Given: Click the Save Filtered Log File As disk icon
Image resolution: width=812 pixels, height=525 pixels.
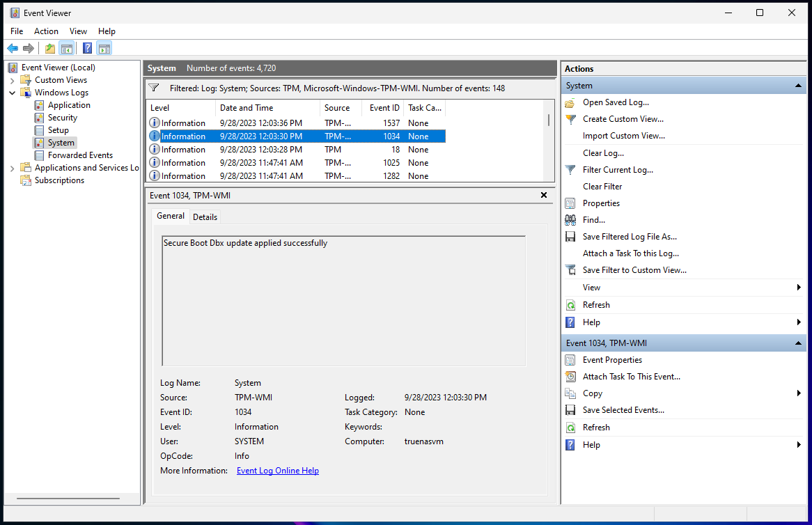Looking at the screenshot, I should tap(570, 237).
